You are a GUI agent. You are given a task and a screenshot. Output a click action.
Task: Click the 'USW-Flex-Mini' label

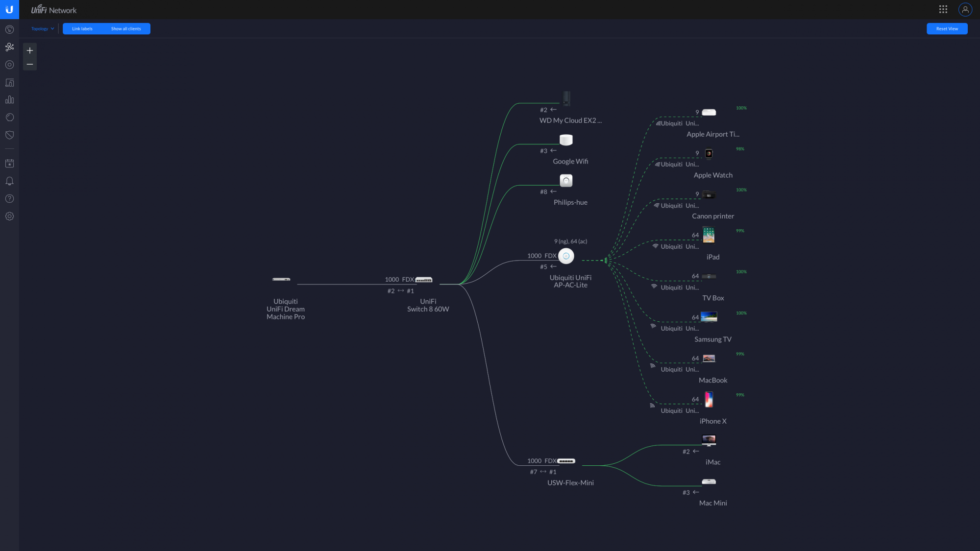pos(570,483)
